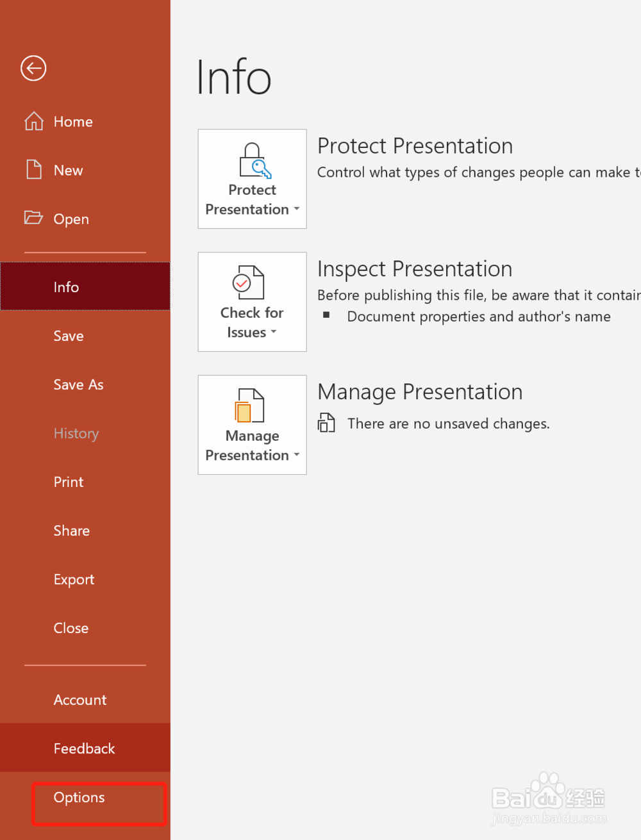Expand the Protect Presentation dropdown arrow
Viewport: 641px width, 840px height.
[297, 209]
